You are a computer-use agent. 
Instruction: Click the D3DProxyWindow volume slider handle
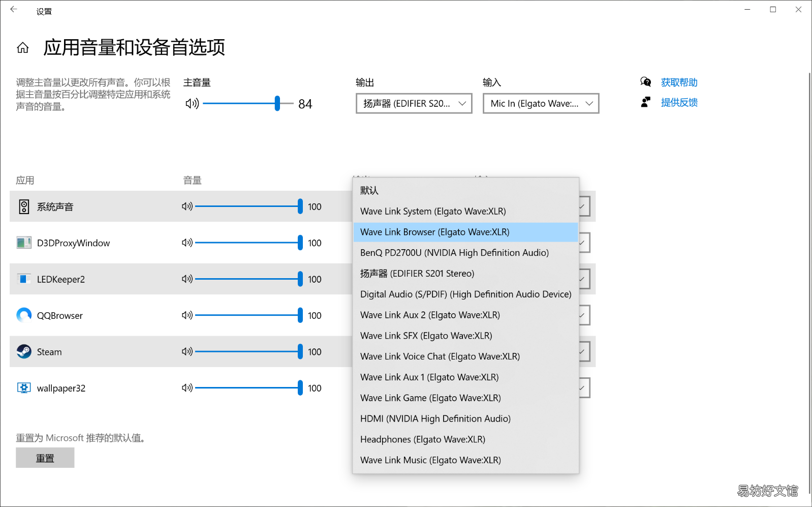tap(300, 243)
